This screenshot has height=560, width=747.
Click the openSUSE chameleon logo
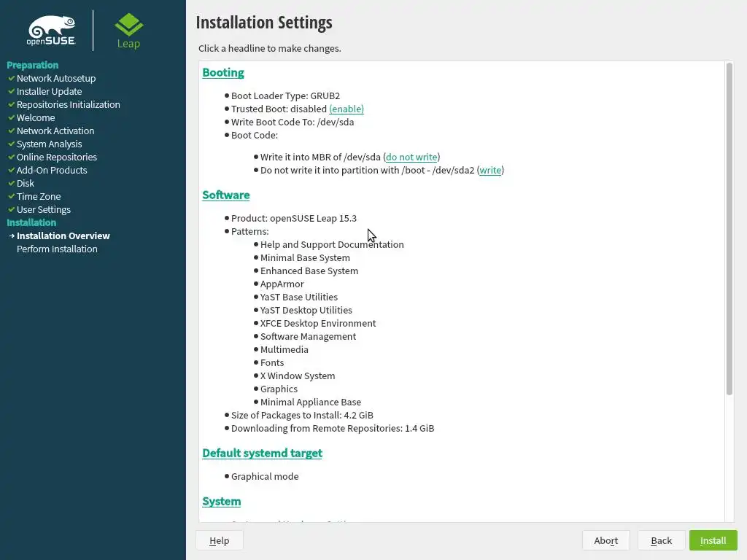tap(51, 31)
